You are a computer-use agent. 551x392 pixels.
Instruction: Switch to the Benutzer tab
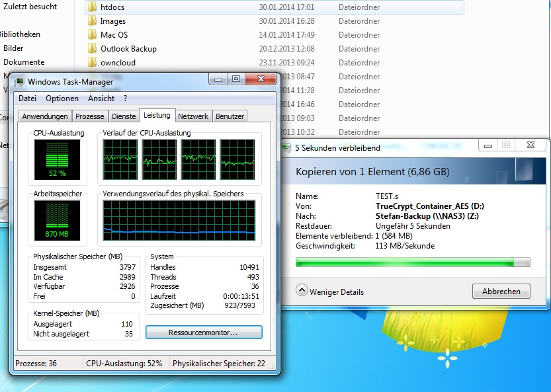click(x=230, y=116)
